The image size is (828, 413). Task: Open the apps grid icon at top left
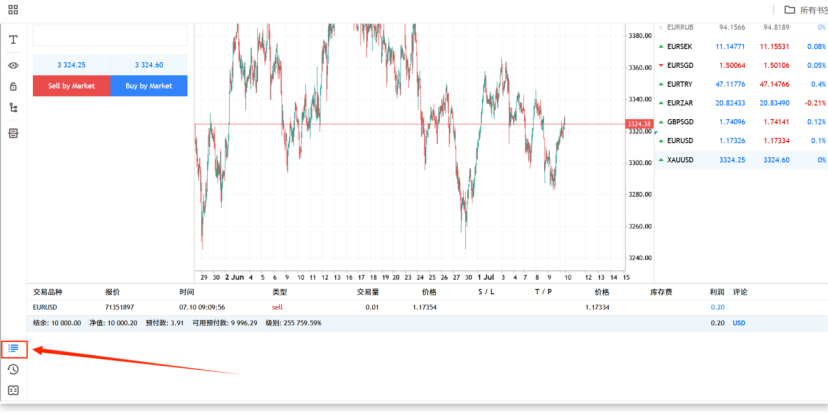coord(13,9)
